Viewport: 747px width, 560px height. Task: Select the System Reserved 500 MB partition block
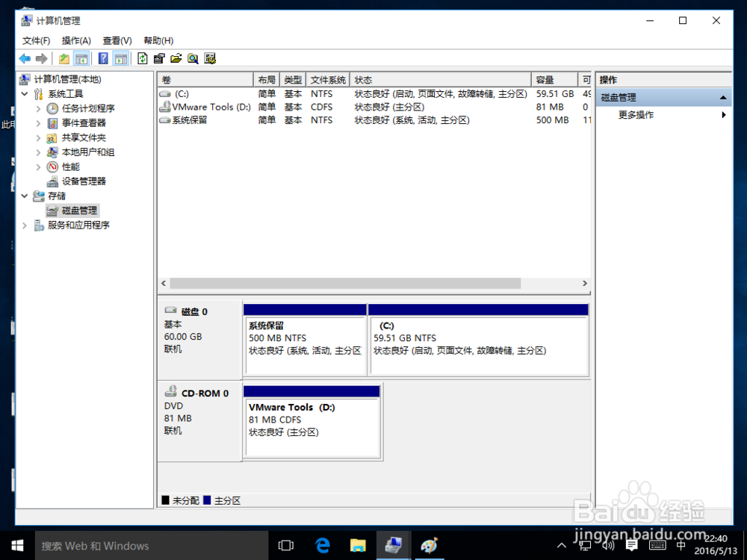pyautogui.click(x=305, y=340)
